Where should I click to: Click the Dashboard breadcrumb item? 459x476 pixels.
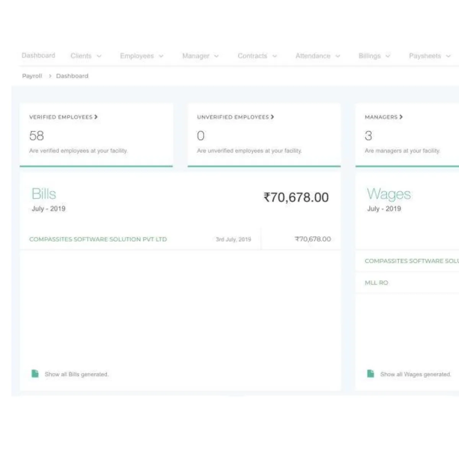tap(72, 76)
